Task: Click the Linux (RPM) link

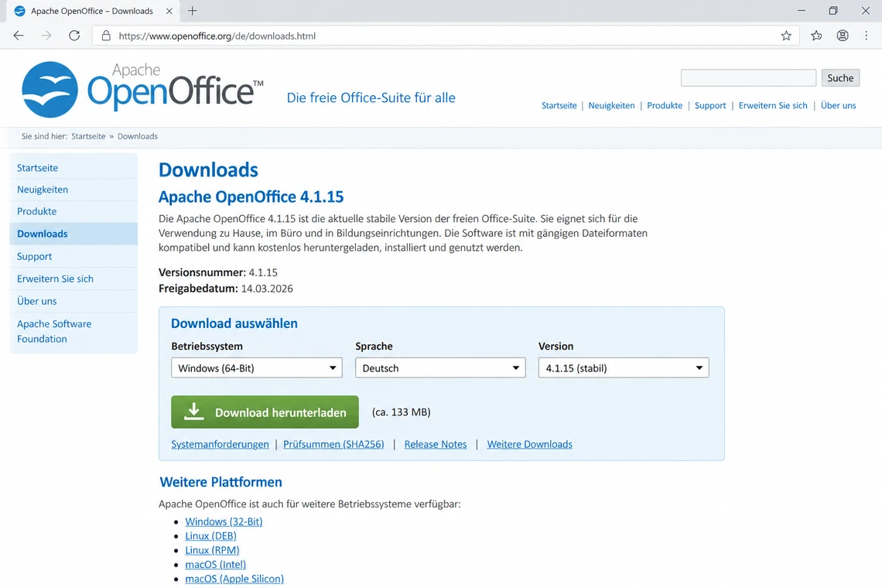Action: [212, 550]
